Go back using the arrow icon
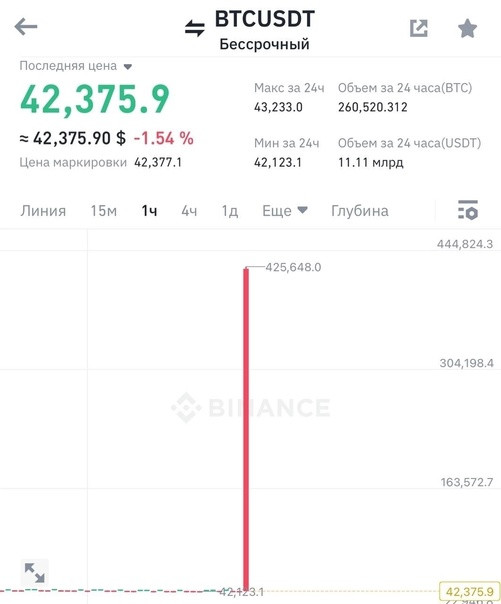Image resolution: width=501 pixels, height=604 pixels. (x=26, y=27)
